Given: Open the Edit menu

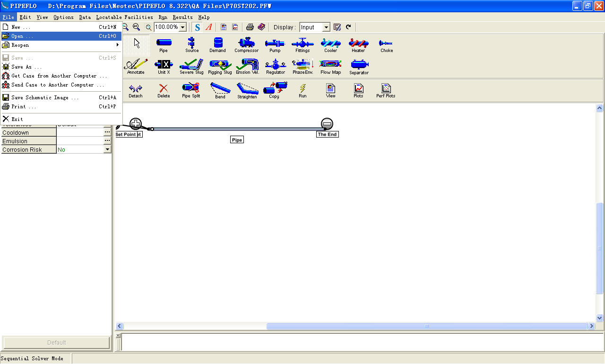Looking at the screenshot, I should click(x=25, y=17).
